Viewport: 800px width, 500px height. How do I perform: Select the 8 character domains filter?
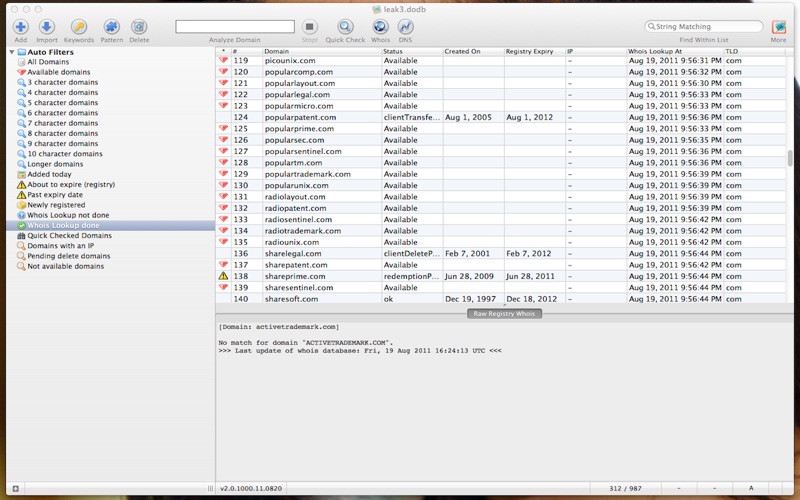pos(62,133)
